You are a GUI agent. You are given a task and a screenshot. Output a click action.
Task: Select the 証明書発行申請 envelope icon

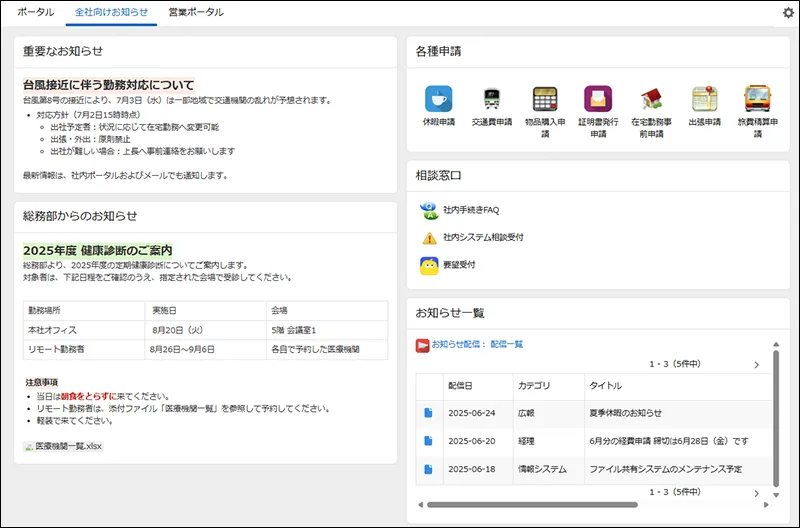(598, 98)
